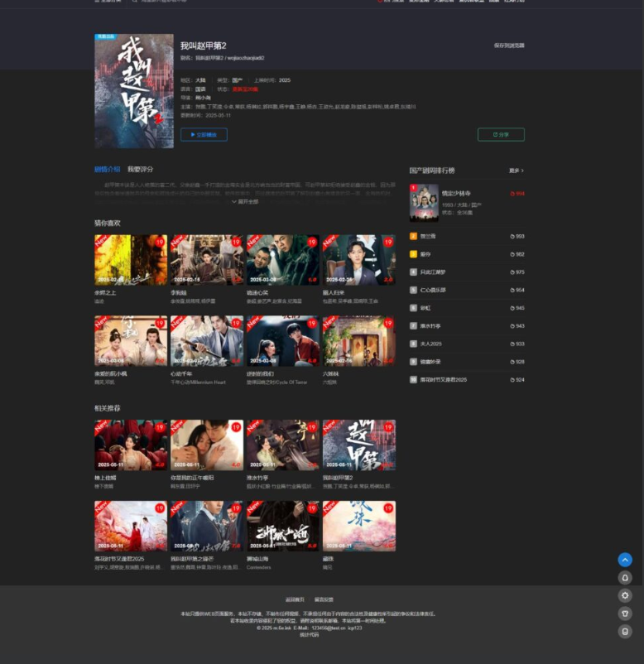Open 更多 next to the ranking title

tap(516, 171)
